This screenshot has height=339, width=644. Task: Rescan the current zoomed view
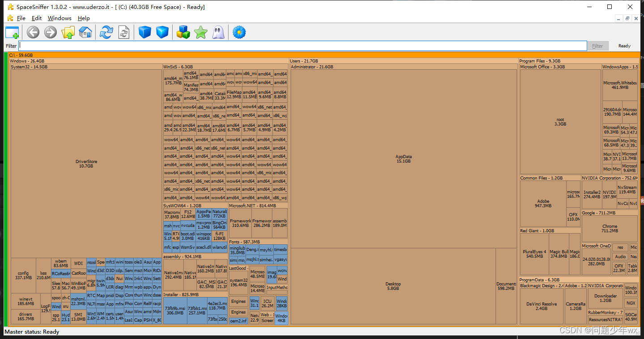(124, 32)
